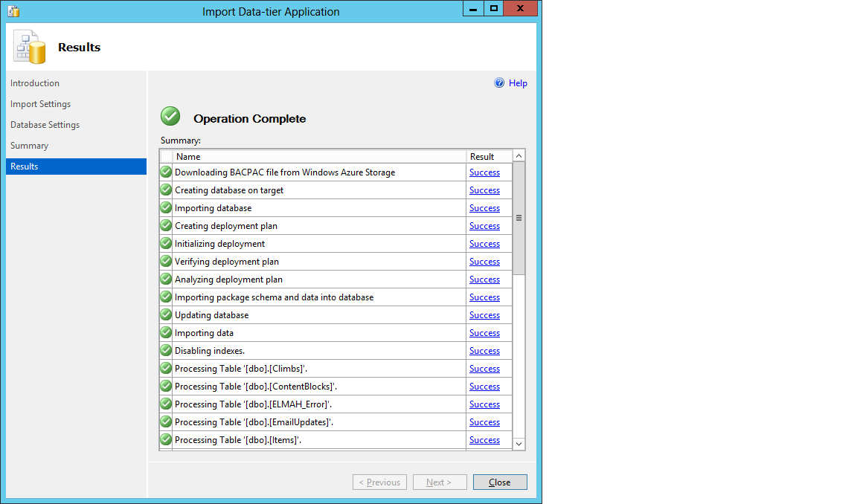The width and height of the screenshot is (857, 504).
Task: Open the Help link
Action: pyautogui.click(x=518, y=83)
